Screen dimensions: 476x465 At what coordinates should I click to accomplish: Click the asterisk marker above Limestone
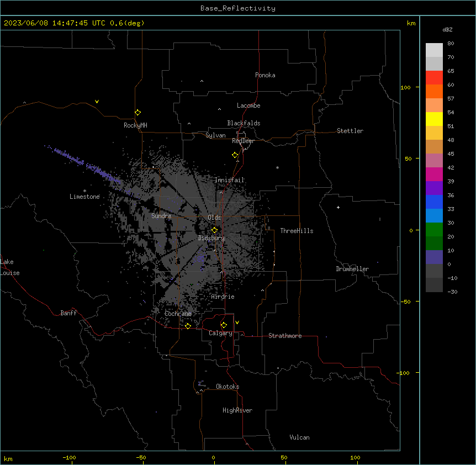click(84, 191)
